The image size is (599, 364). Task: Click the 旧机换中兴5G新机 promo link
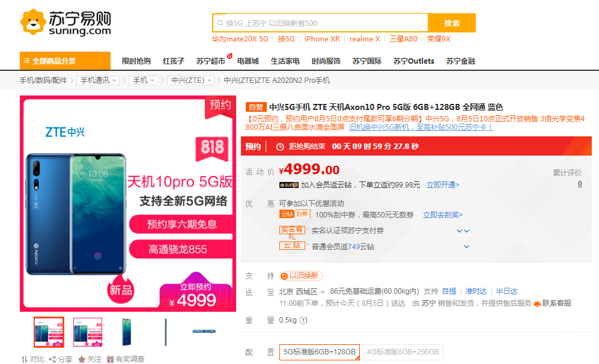click(421, 127)
